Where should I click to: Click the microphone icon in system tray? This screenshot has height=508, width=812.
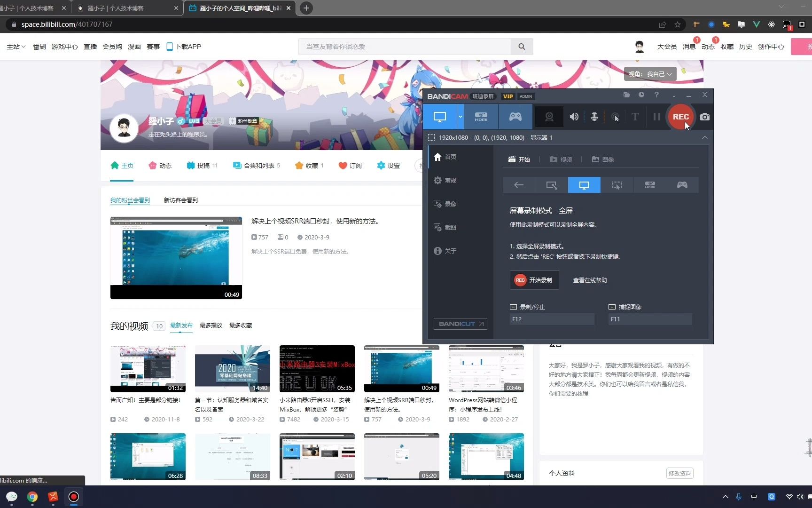pos(738,497)
